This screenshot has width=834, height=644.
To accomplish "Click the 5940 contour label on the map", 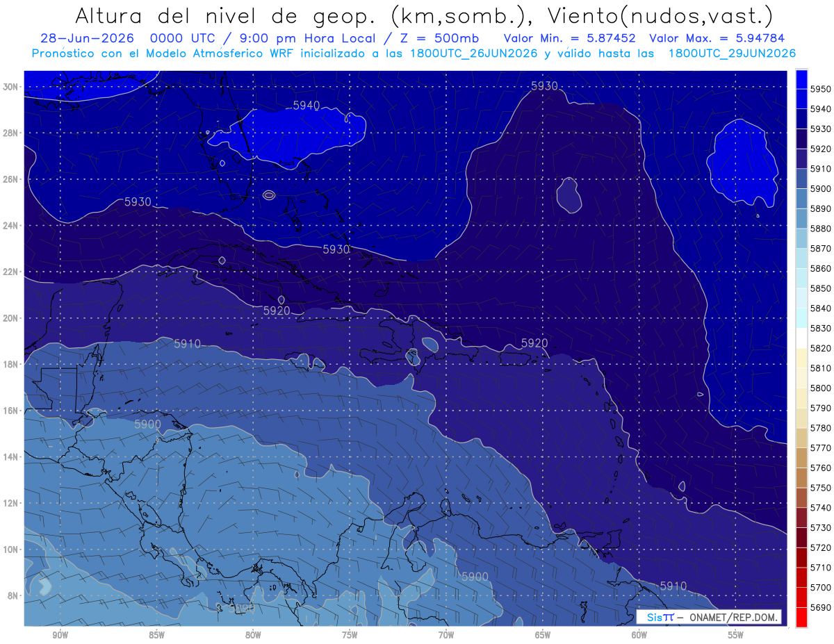I will (x=306, y=106).
